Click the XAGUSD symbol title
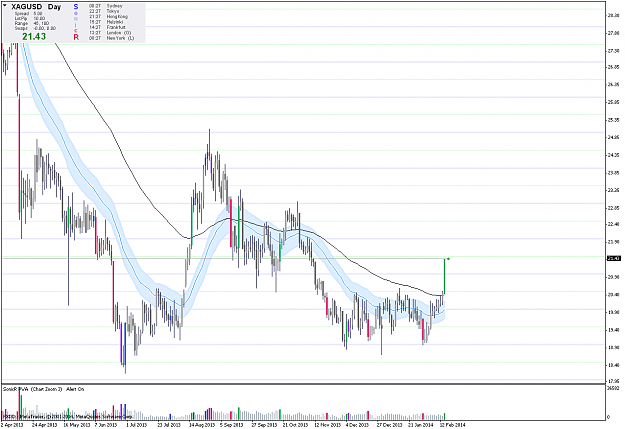This screenshot has width=625, height=429. pos(27,7)
